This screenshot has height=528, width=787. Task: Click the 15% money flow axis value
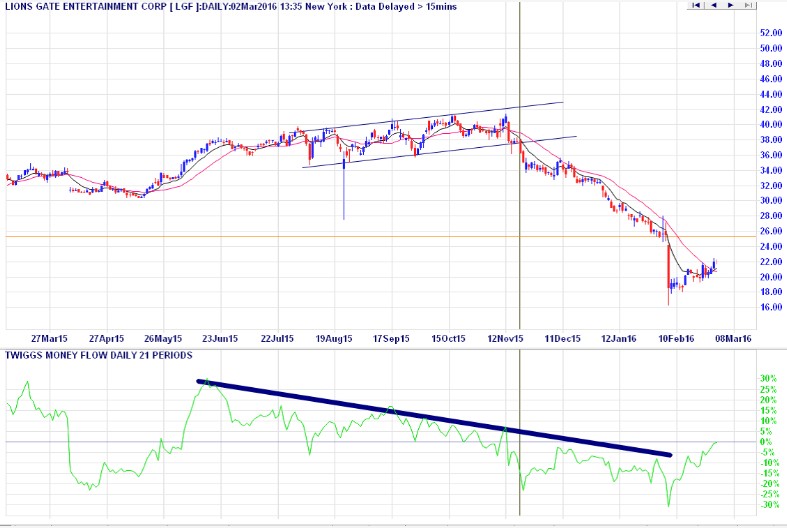tap(768, 411)
